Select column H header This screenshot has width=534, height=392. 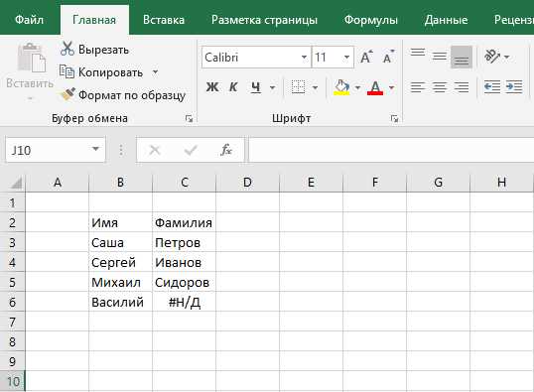click(x=501, y=183)
